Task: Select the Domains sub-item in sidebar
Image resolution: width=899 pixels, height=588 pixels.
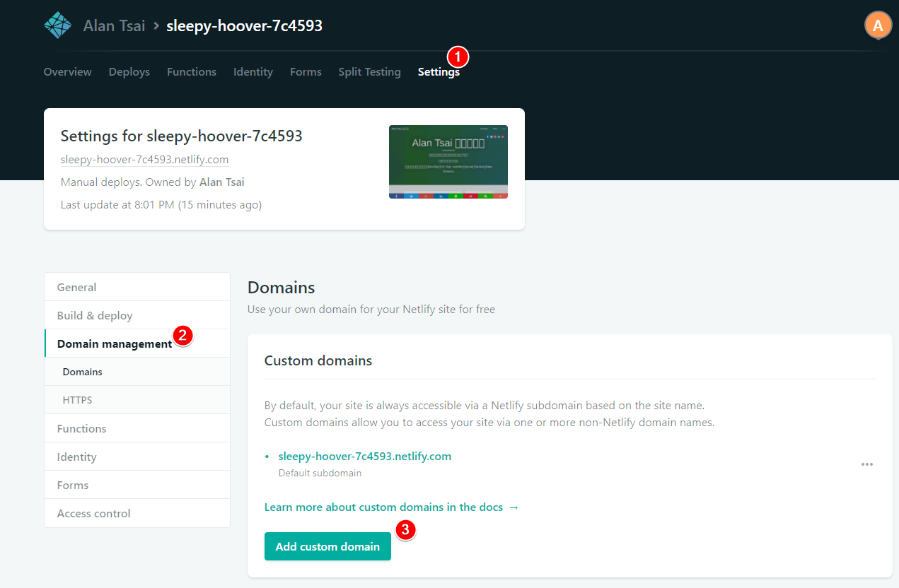Action: tap(137, 372)
